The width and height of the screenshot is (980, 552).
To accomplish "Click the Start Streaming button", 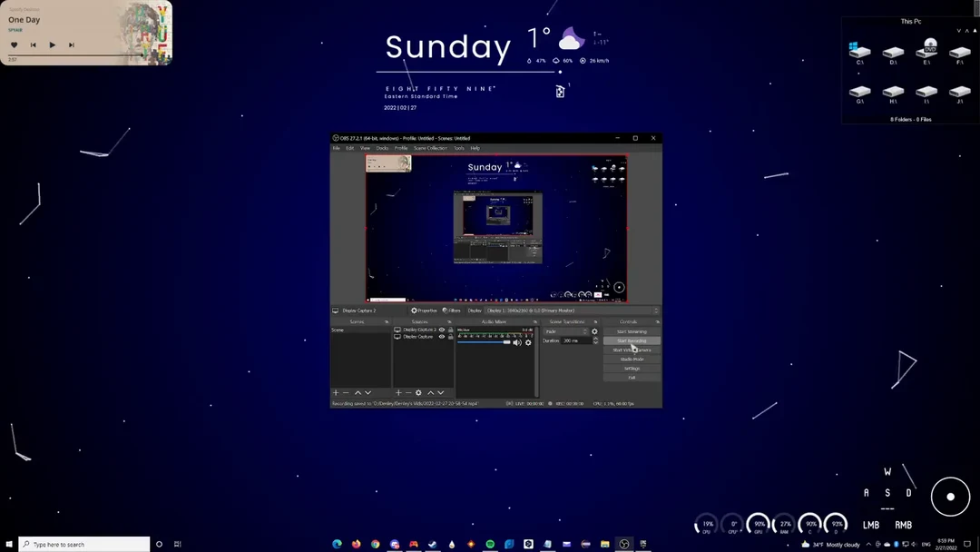I will (x=632, y=331).
